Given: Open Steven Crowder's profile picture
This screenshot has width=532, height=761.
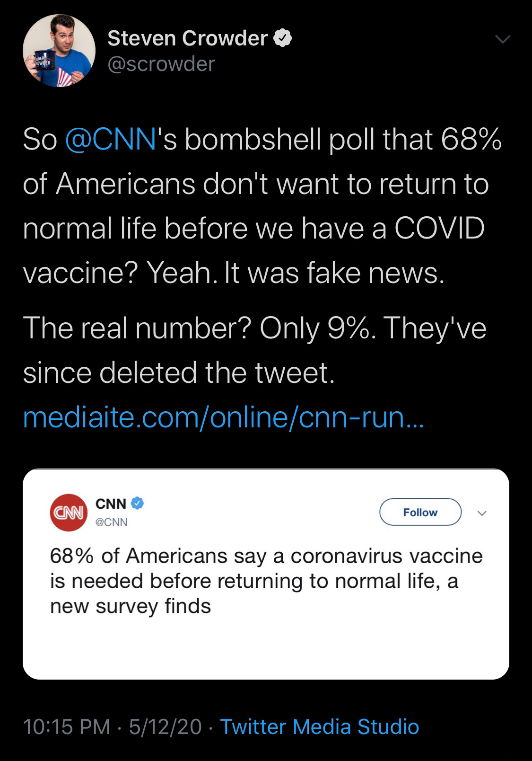Looking at the screenshot, I should click(x=59, y=51).
